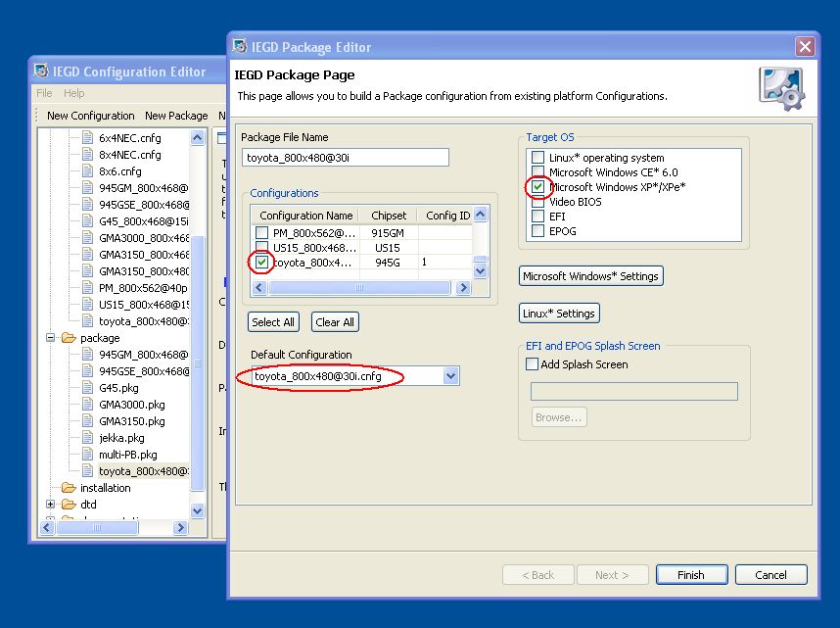The height and width of the screenshot is (628, 840).
Task: Open Microsoft Windows* Settings
Action: (x=590, y=276)
